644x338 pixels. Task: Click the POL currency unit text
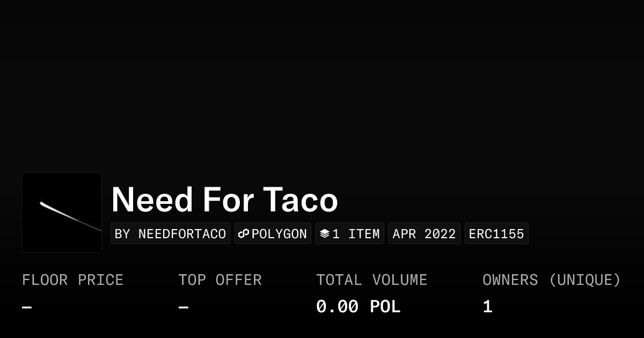pos(385,307)
